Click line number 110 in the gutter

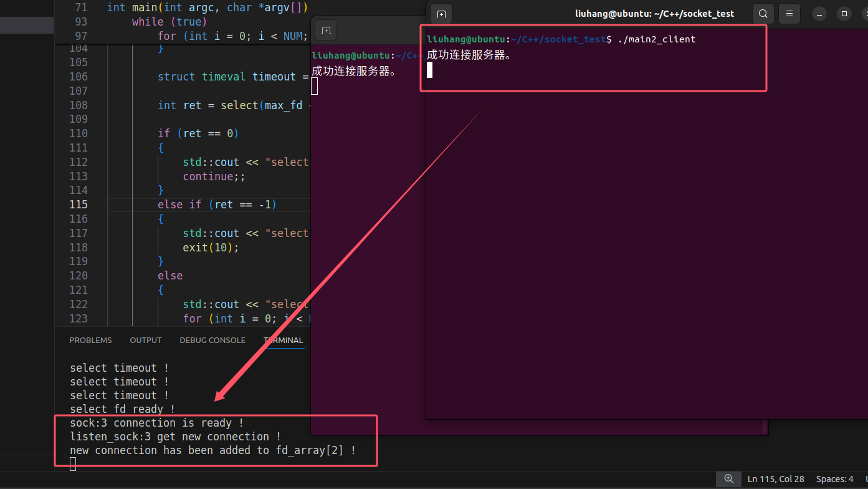[x=79, y=133]
